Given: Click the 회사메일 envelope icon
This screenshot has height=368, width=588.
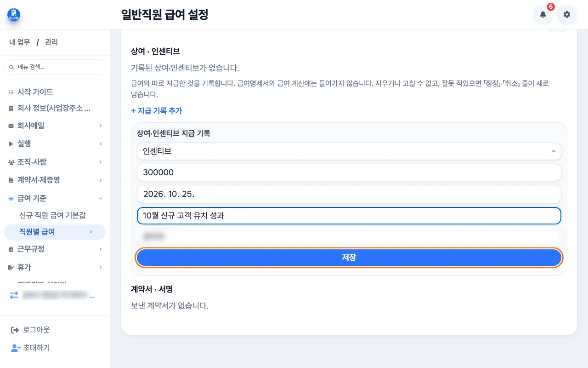Looking at the screenshot, I should click(11, 126).
